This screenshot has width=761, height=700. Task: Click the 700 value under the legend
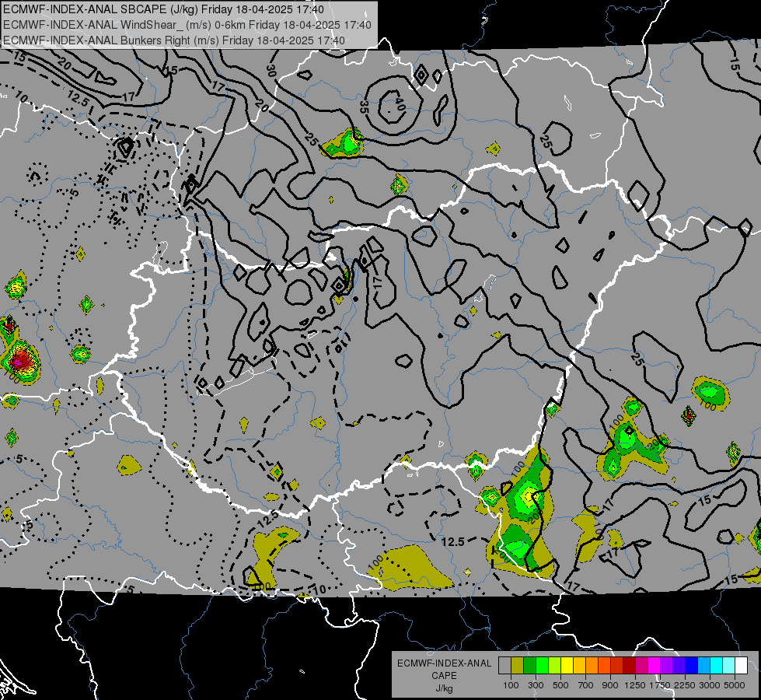(586, 685)
